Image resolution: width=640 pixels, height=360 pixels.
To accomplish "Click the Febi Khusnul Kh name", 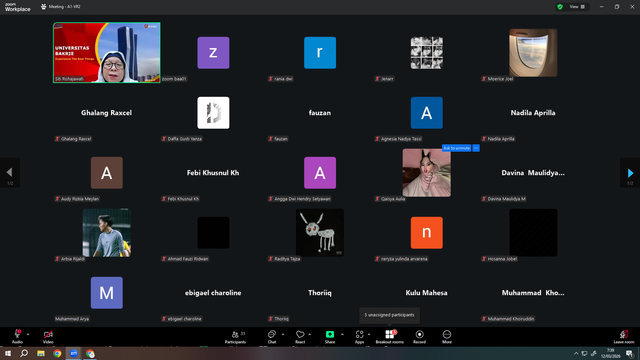I will [x=213, y=173].
